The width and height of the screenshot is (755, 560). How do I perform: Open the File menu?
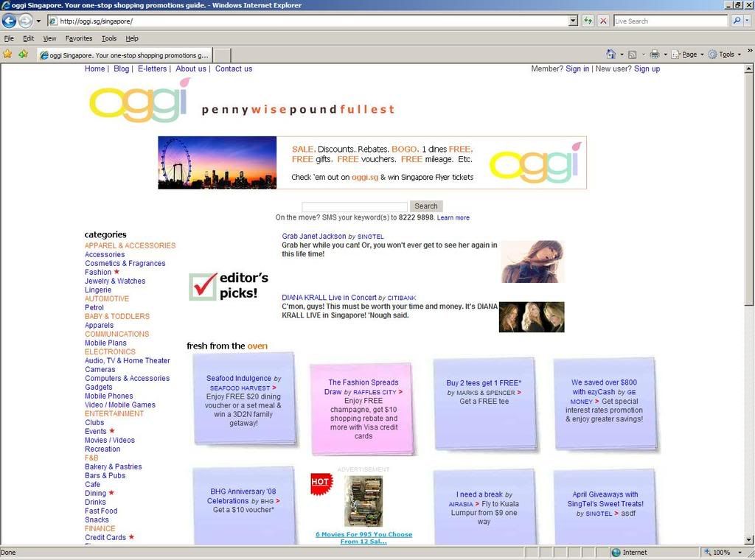(9, 38)
